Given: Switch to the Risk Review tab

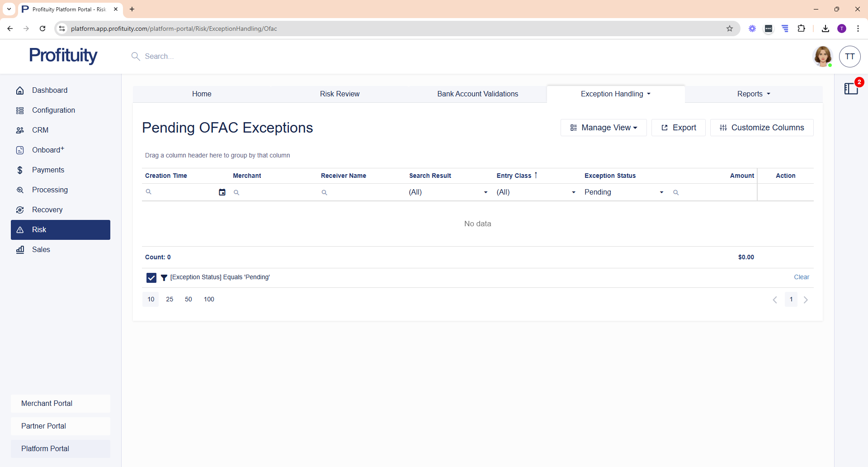Looking at the screenshot, I should (340, 94).
